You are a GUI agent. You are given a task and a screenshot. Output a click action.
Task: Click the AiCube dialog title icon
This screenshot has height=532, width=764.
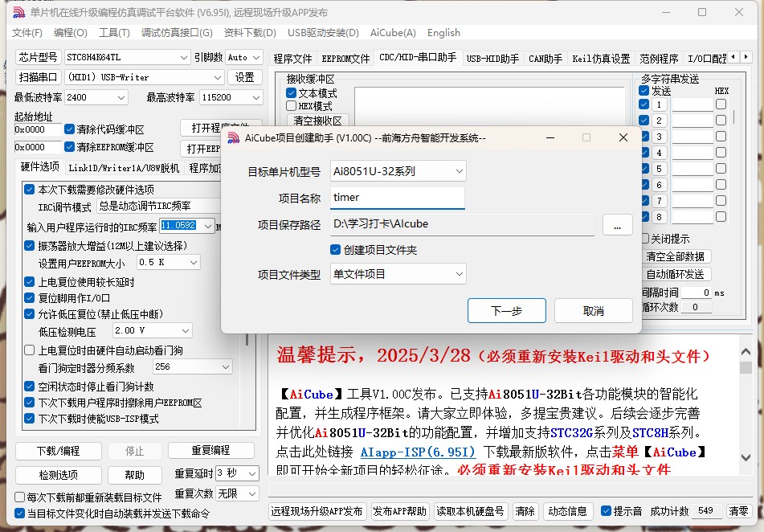(234, 138)
